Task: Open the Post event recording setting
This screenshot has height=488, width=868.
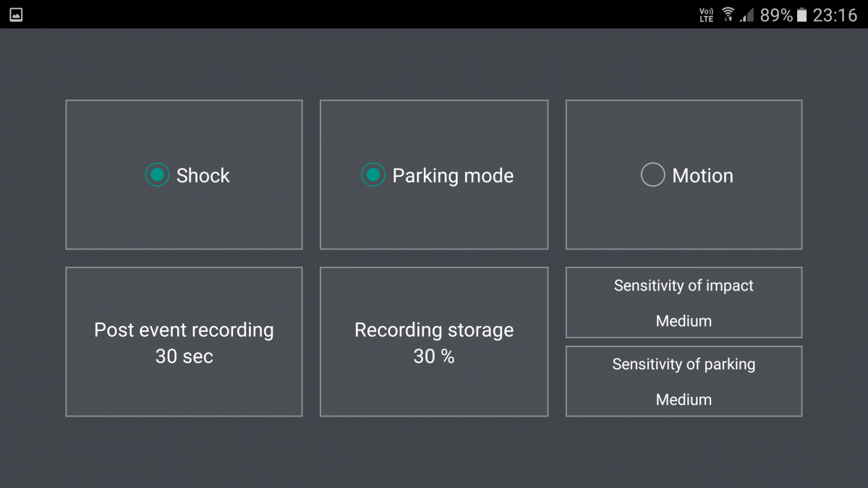Action: coord(184,342)
